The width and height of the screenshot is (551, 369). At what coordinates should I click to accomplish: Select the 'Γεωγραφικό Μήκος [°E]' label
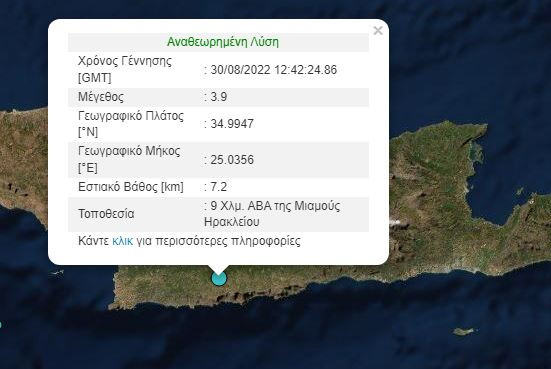(x=129, y=159)
